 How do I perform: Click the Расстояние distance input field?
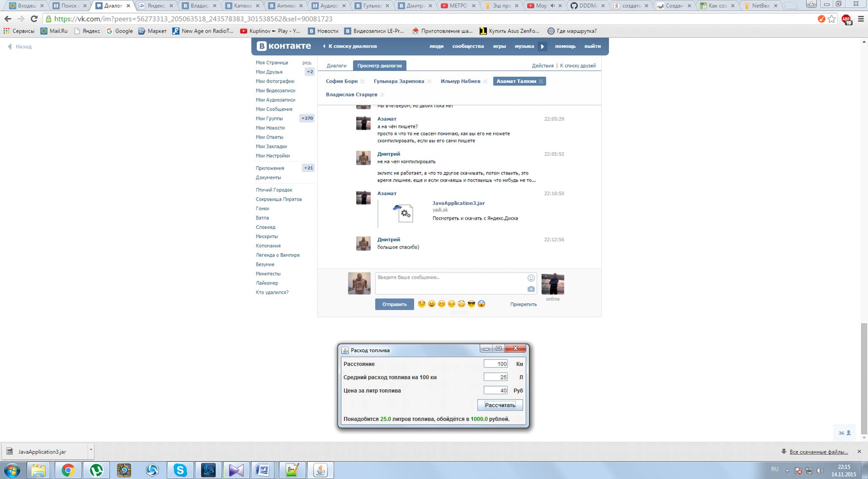[495, 364]
